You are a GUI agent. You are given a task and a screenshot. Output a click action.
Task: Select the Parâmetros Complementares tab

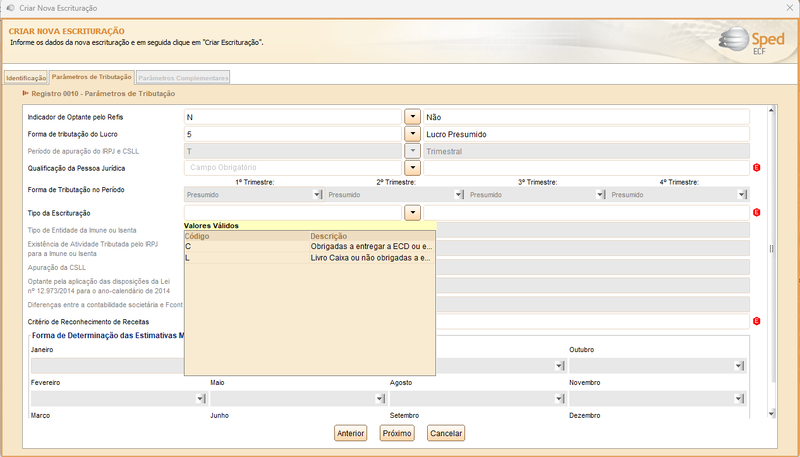tap(183, 78)
